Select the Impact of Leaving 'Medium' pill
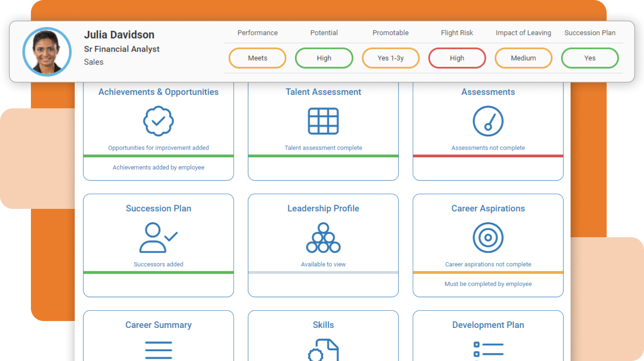 [x=523, y=58]
